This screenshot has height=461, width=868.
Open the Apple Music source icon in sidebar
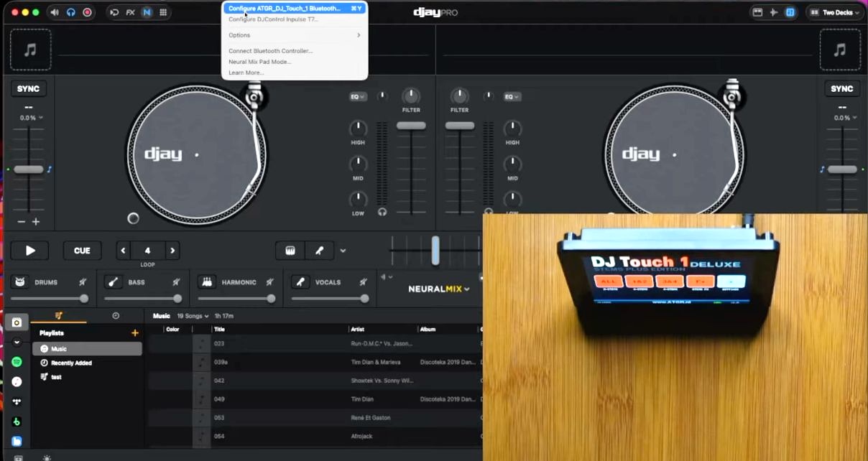click(17, 382)
